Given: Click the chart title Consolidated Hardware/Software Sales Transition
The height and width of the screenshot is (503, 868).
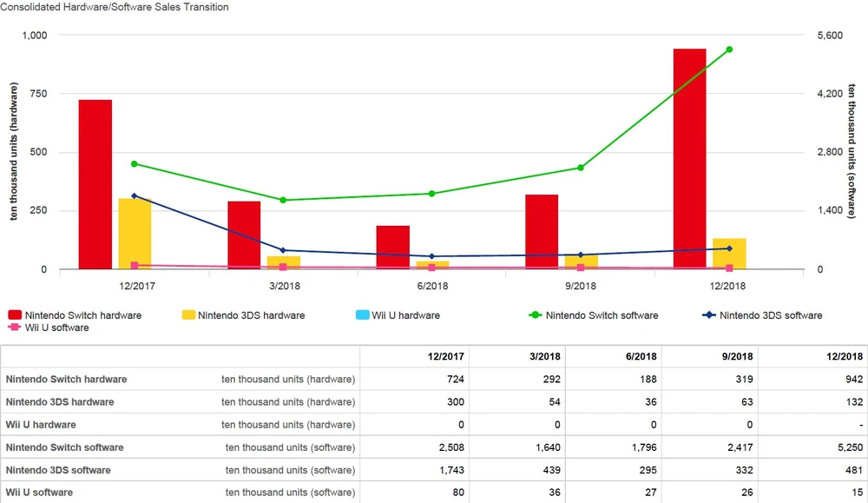Looking at the screenshot, I should coord(115,7).
